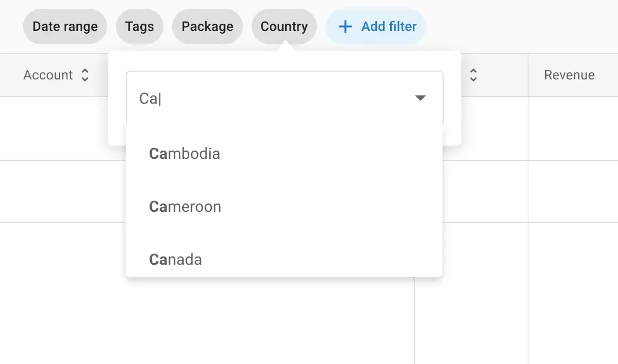The image size is (618, 364).
Task: Click the Revenue column header
Action: click(569, 76)
